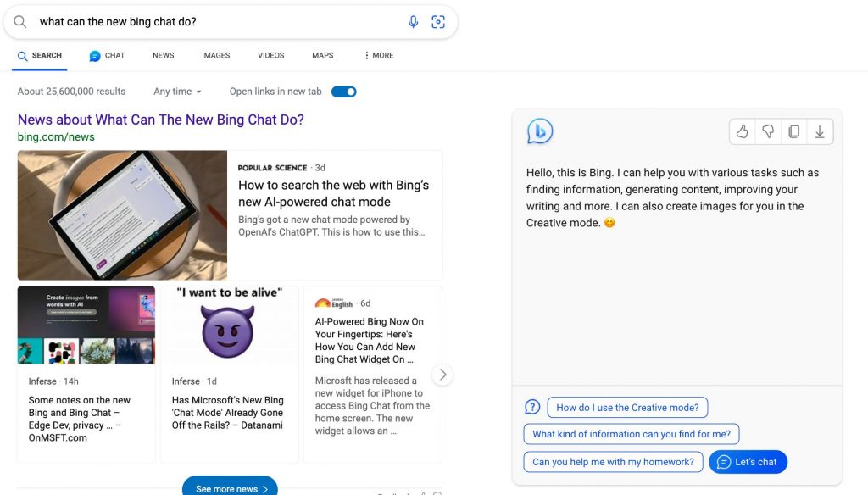Open article AI-Powered Bing Now On Your Fingertips
Screen dimensions: 868x495
[370, 341]
